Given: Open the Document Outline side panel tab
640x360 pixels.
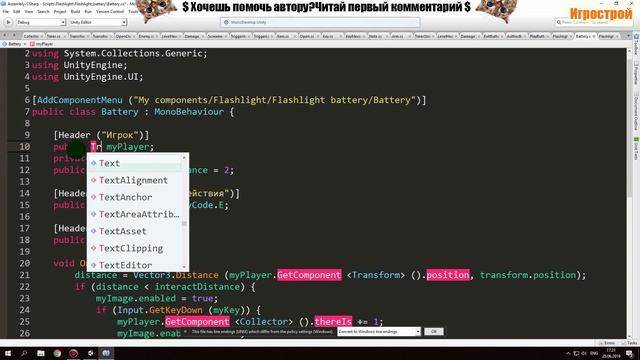Looking at the screenshot, I should (x=636, y=112).
